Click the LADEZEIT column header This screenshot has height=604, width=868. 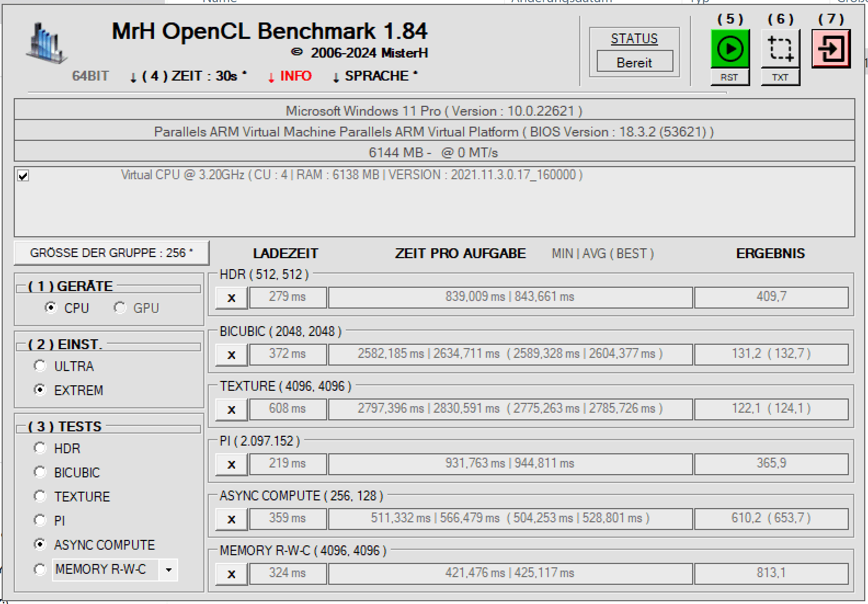(x=285, y=253)
